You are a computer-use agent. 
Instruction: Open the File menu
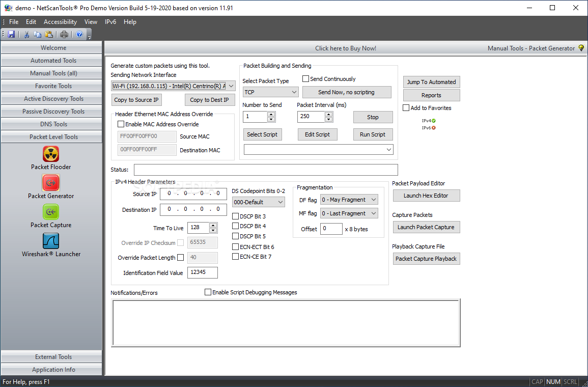(14, 22)
